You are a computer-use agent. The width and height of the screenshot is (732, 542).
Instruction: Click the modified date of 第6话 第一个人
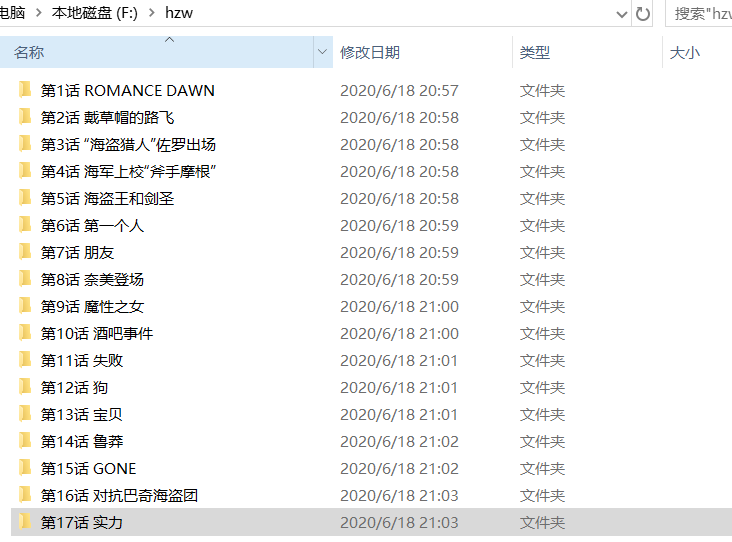click(x=400, y=225)
